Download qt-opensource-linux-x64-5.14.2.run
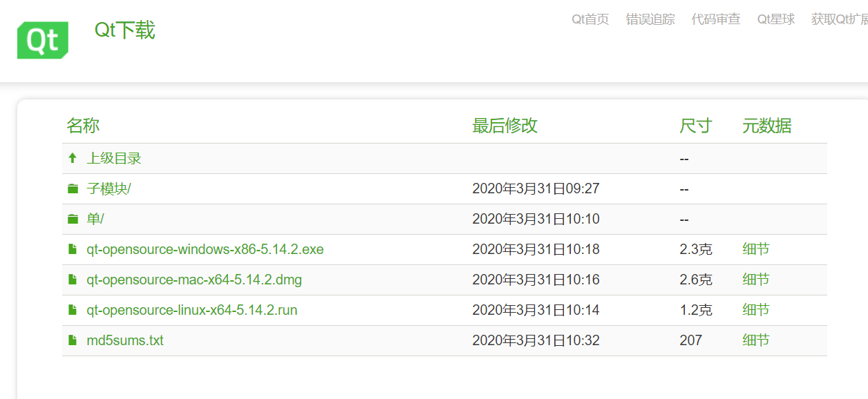 pos(192,310)
